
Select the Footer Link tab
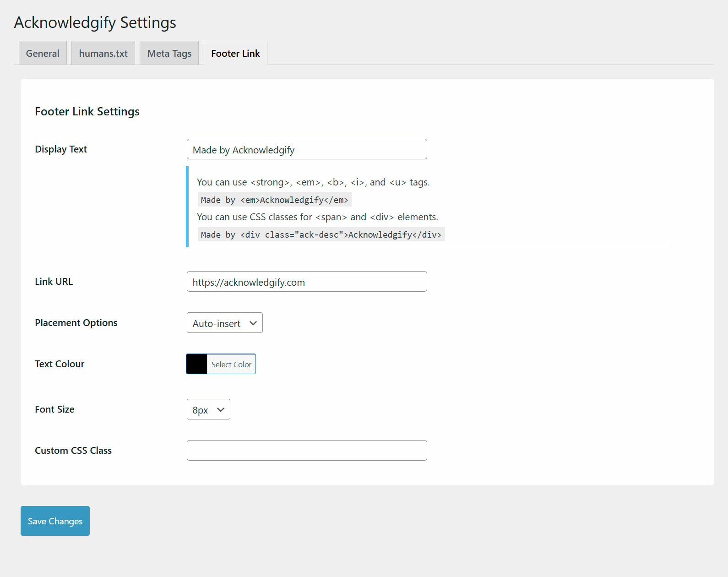tap(235, 53)
